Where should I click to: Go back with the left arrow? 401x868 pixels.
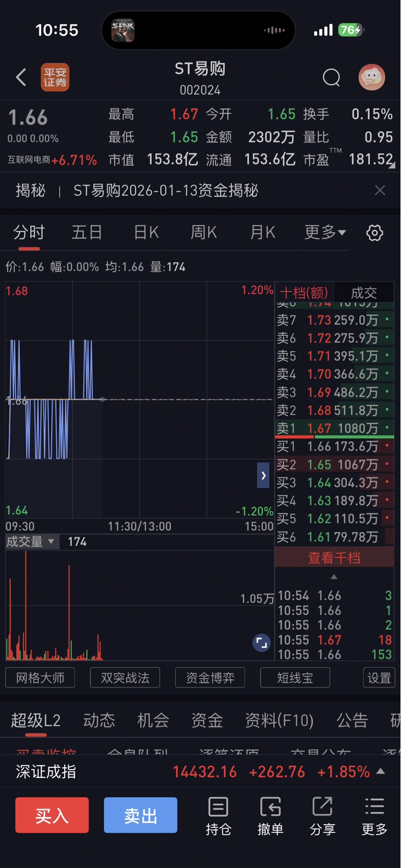pos(21,78)
